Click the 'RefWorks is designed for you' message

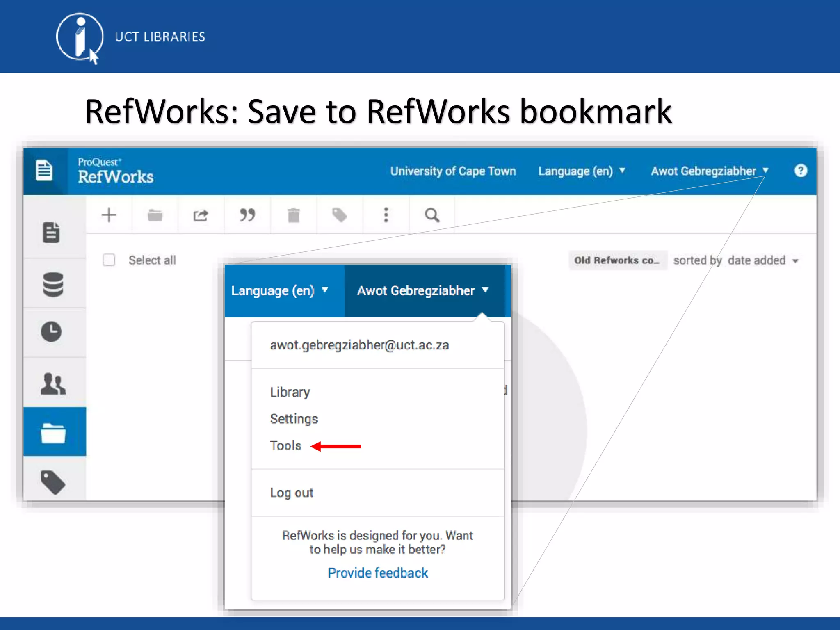pos(377,542)
